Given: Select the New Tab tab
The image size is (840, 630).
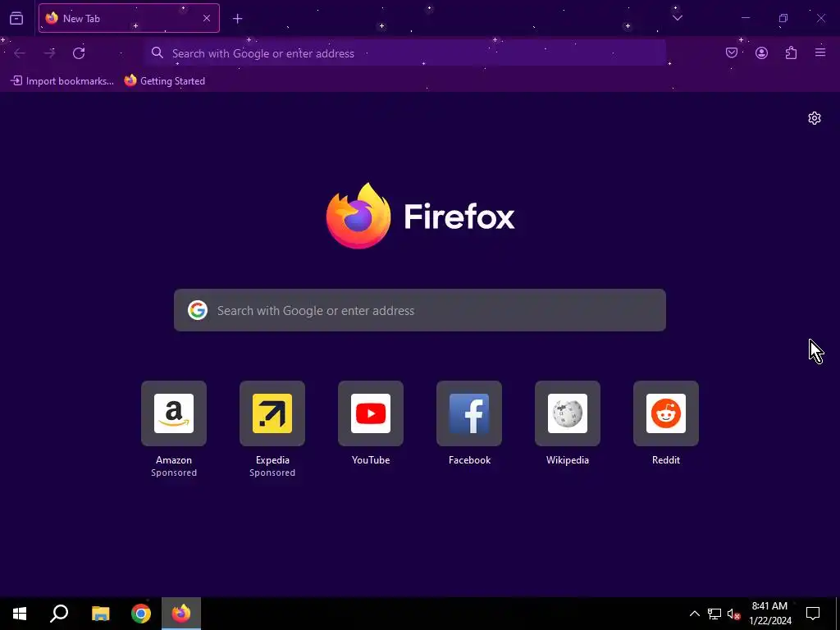Looking at the screenshot, I should [129, 18].
